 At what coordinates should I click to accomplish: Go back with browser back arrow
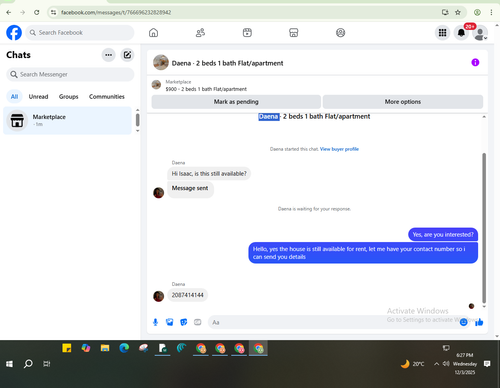(9, 12)
